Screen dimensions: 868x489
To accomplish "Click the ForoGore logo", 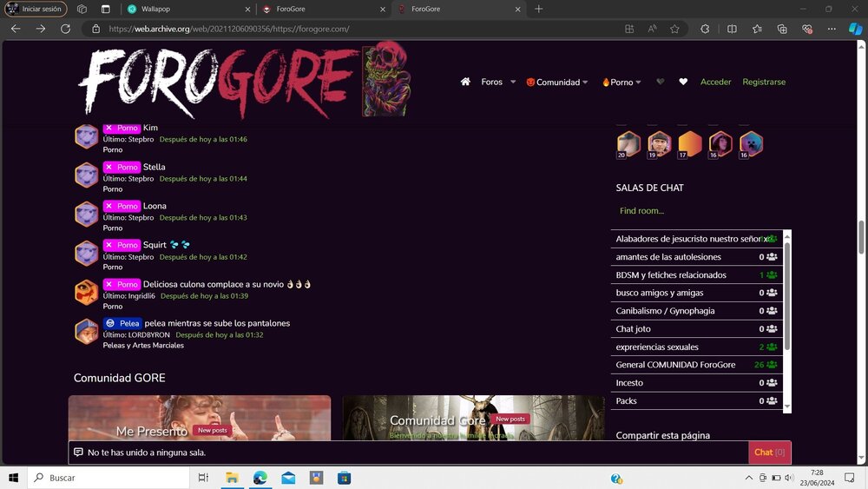I will click(244, 80).
